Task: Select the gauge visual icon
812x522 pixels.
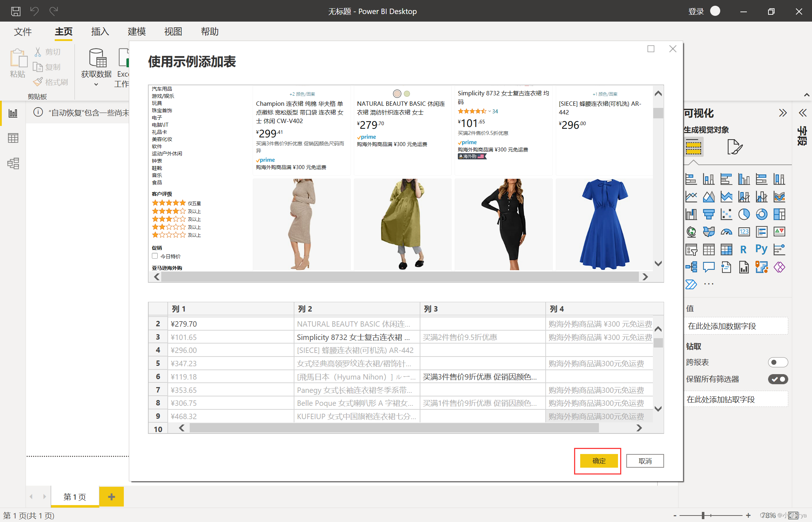Action: click(x=726, y=232)
